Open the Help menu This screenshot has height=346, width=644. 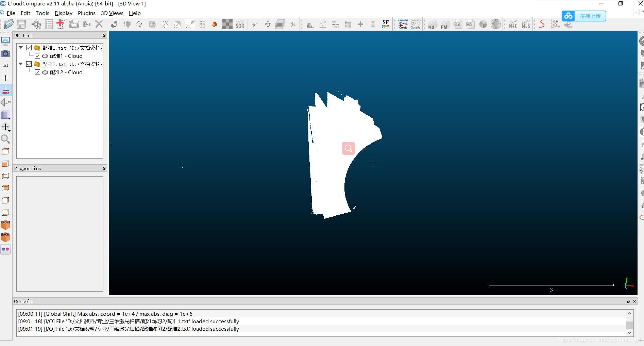tap(135, 13)
